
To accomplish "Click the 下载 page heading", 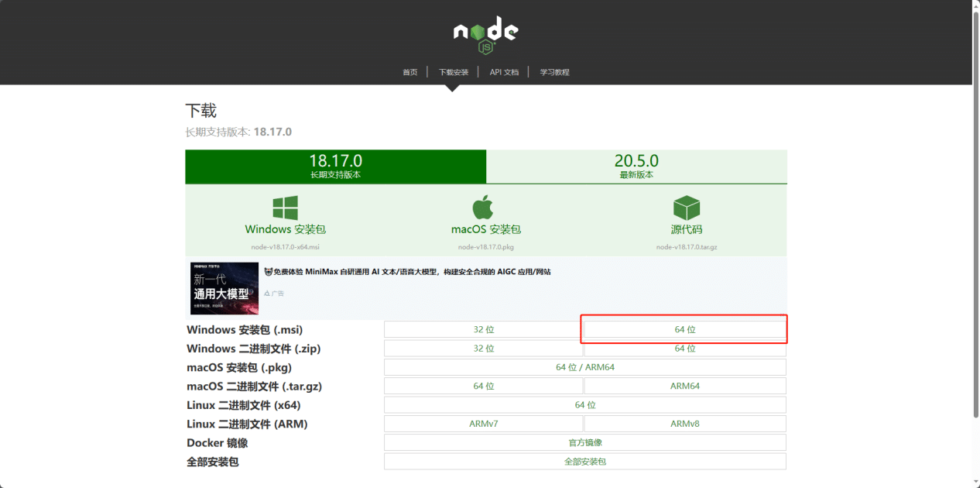I will click(201, 111).
